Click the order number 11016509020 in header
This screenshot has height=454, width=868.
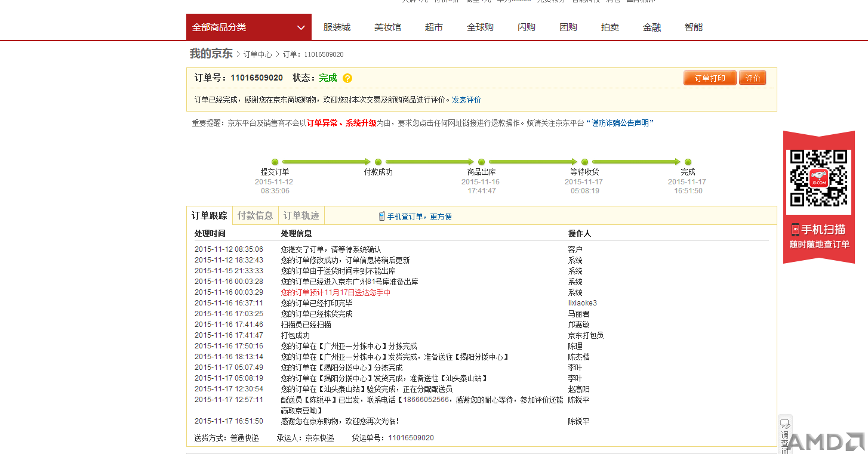[257, 78]
